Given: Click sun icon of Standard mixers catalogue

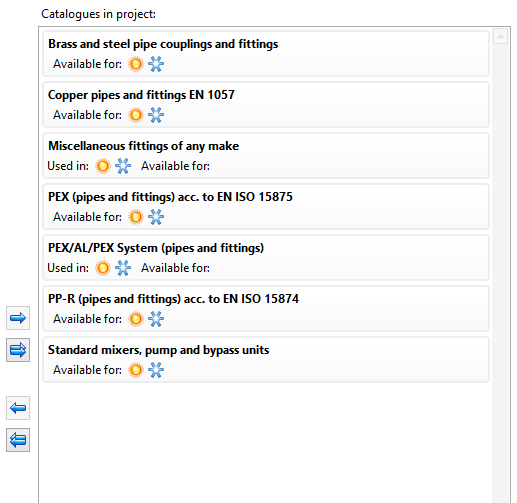Looking at the screenshot, I should click(136, 370).
